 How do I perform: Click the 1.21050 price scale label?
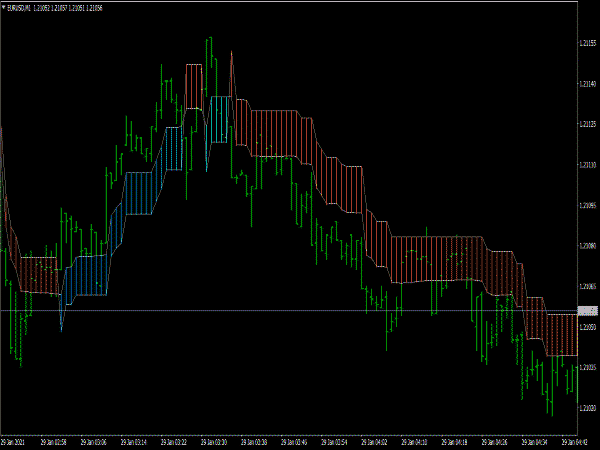click(x=588, y=327)
